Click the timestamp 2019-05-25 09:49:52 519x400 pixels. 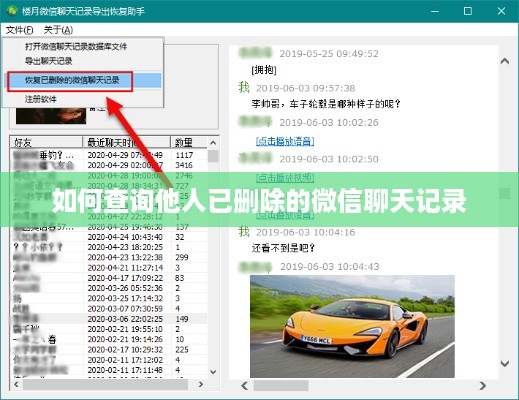pyautogui.click(x=329, y=54)
